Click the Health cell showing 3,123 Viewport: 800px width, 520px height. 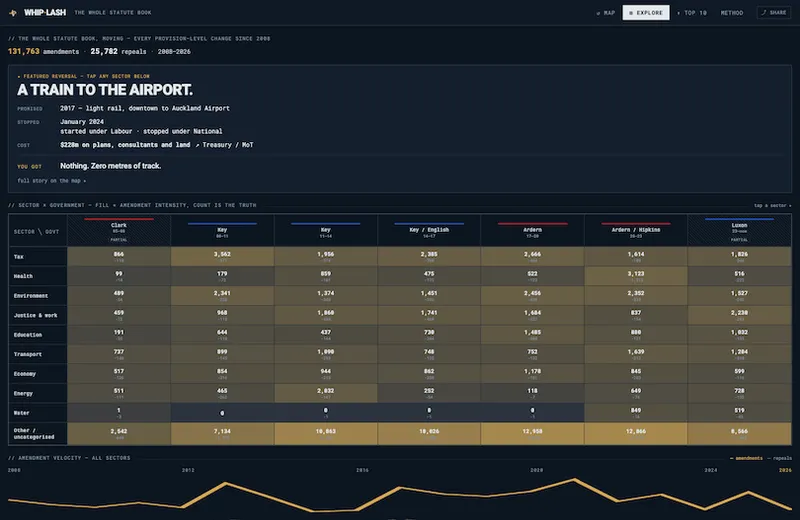click(636, 276)
